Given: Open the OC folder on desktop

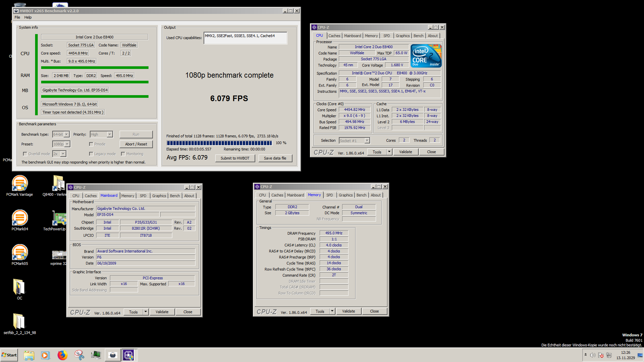Looking at the screenshot, I should (x=19, y=289).
